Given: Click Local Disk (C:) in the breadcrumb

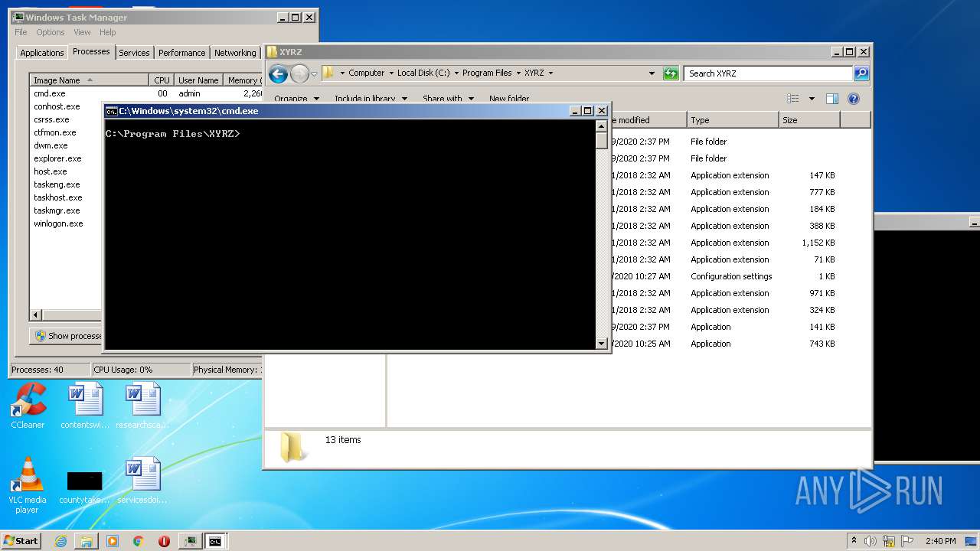Looking at the screenshot, I should pos(423,73).
